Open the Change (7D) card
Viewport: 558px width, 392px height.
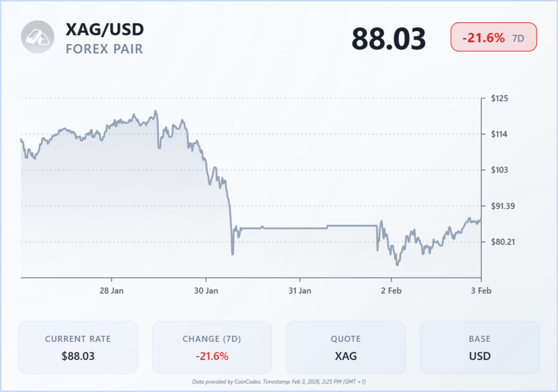click(212, 347)
